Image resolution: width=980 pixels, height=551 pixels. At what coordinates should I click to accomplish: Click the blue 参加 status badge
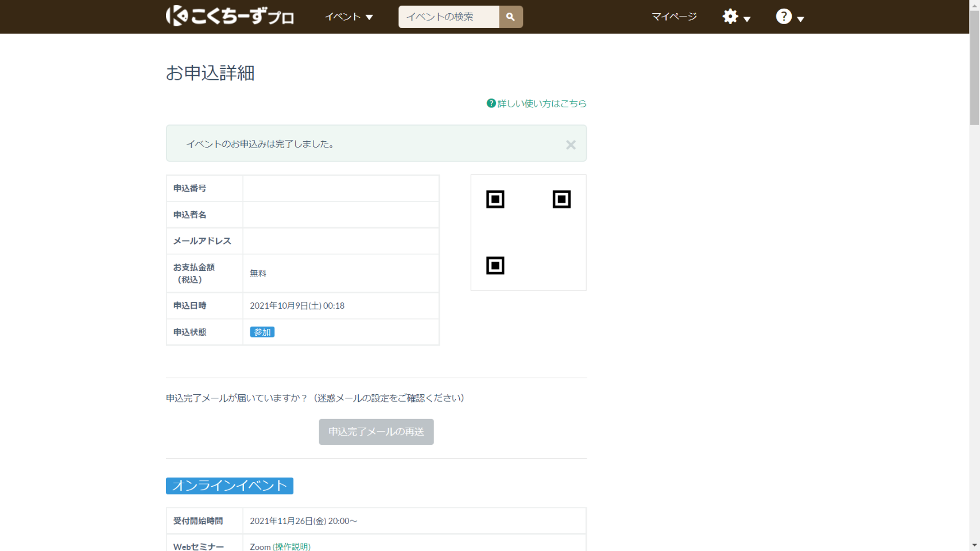[262, 332]
